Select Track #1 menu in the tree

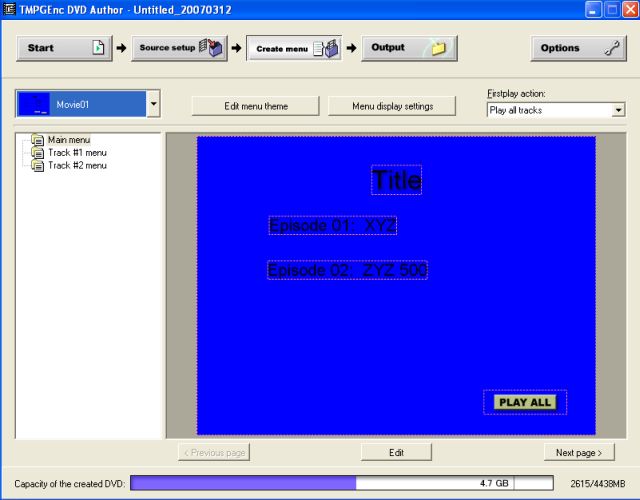[x=77, y=153]
